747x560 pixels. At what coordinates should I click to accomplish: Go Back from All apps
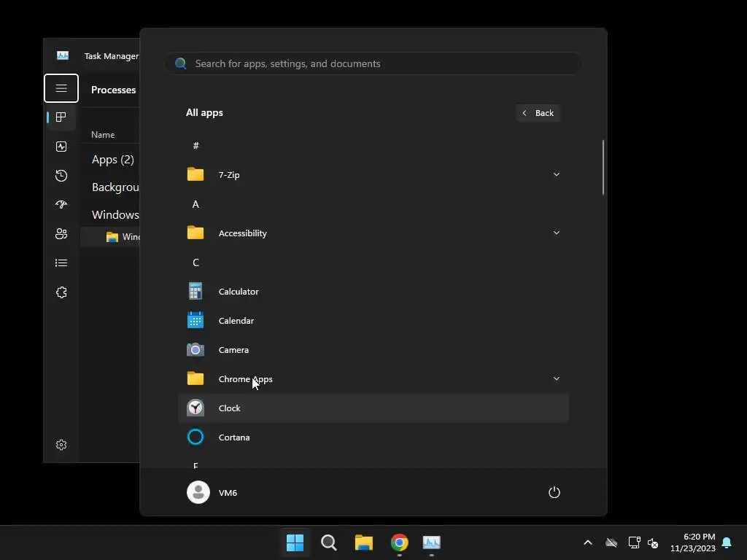(538, 113)
